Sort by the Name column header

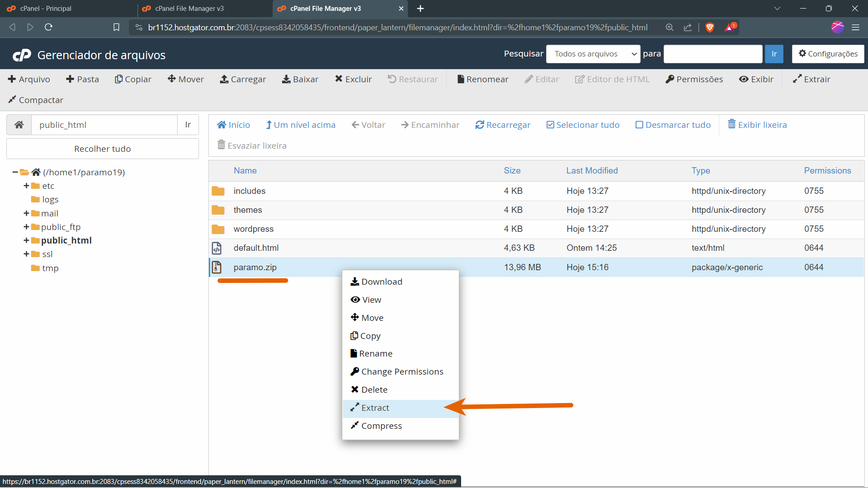245,170
